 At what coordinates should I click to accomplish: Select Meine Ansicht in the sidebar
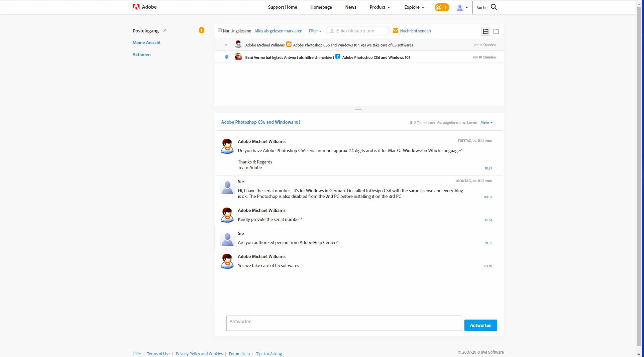(x=146, y=43)
